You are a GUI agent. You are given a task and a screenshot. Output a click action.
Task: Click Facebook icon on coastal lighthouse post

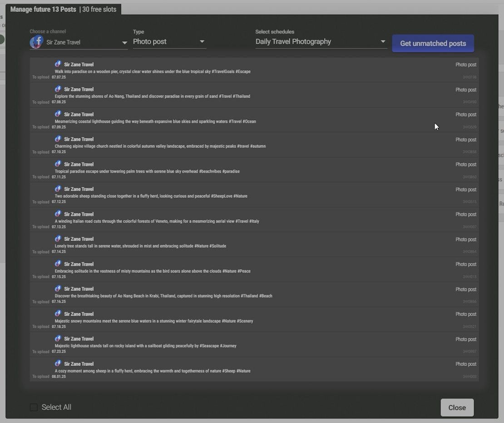[58, 114]
